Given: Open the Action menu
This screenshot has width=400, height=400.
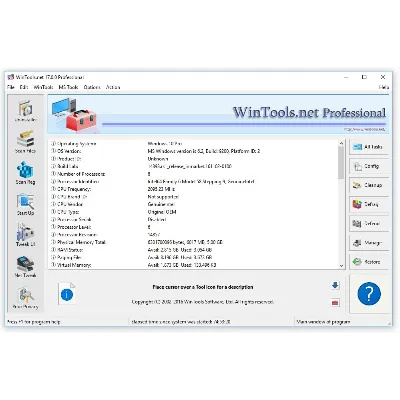Looking at the screenshot, I should pyautogui.click(x=113, y=87).
